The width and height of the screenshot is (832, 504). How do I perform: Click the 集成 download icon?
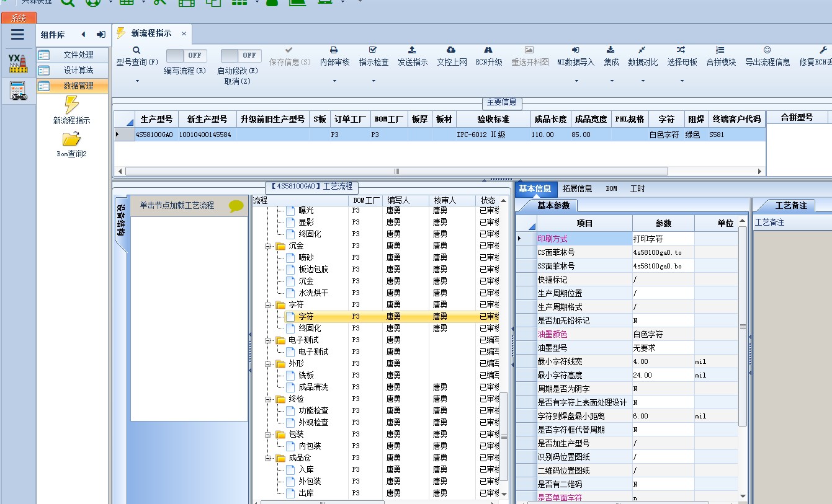(611, 50)
